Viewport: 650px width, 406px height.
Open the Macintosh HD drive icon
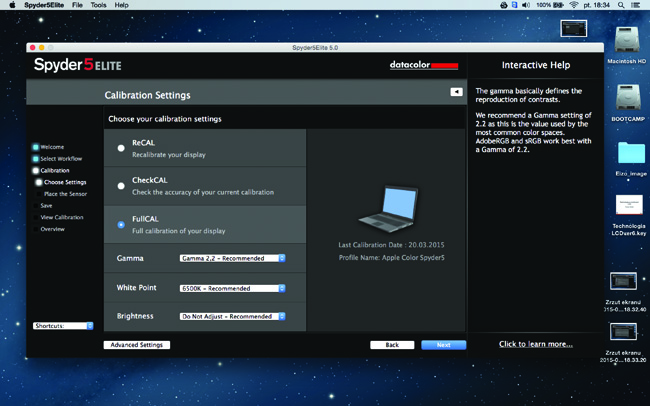[629, 41]
